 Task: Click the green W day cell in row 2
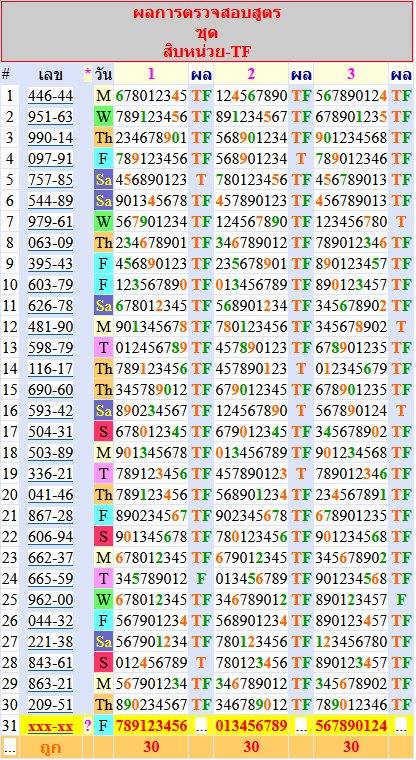(103, 117)
